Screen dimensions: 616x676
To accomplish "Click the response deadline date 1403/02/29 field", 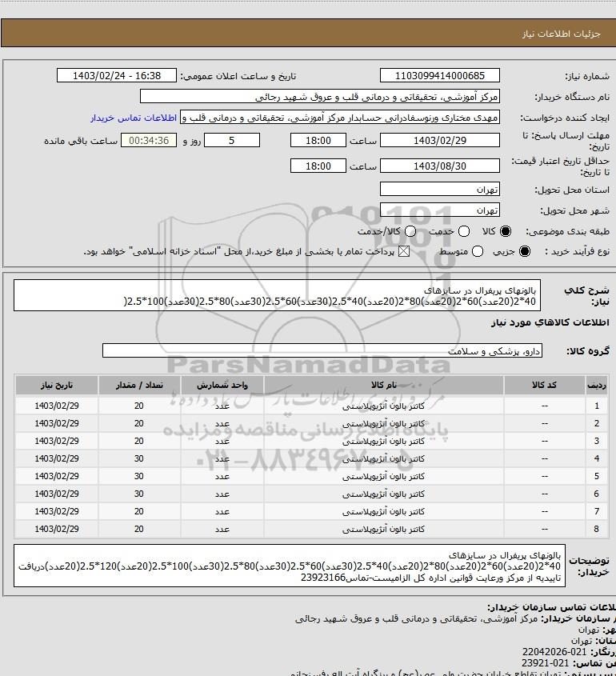I will 440,141.
